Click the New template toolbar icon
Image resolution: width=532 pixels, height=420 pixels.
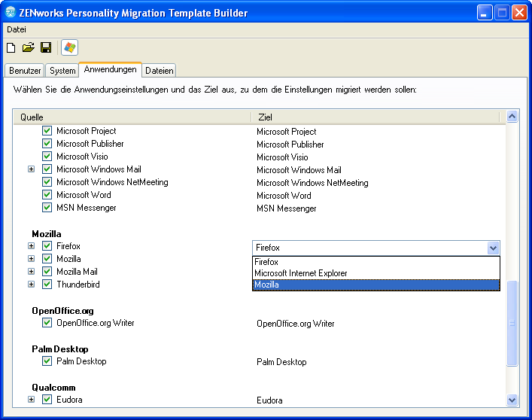point(11,47)
